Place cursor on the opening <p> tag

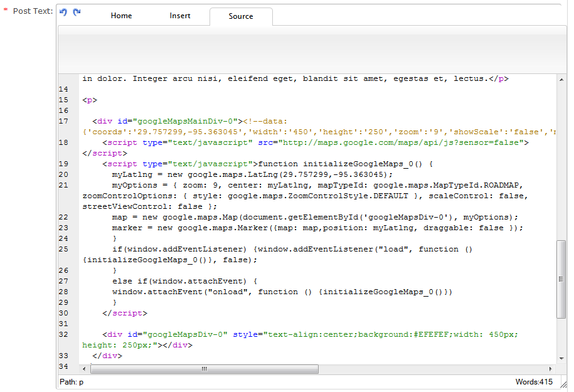pos(90,100)
